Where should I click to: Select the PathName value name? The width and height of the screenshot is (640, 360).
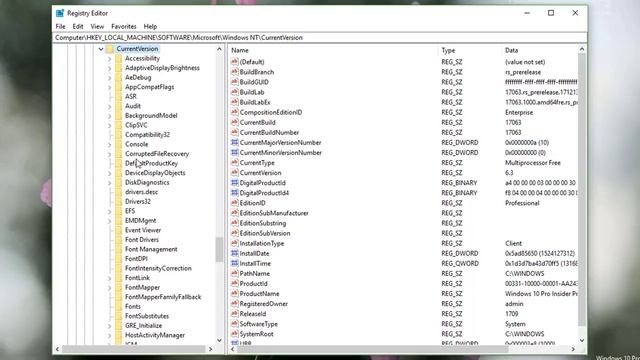(255, 273)
